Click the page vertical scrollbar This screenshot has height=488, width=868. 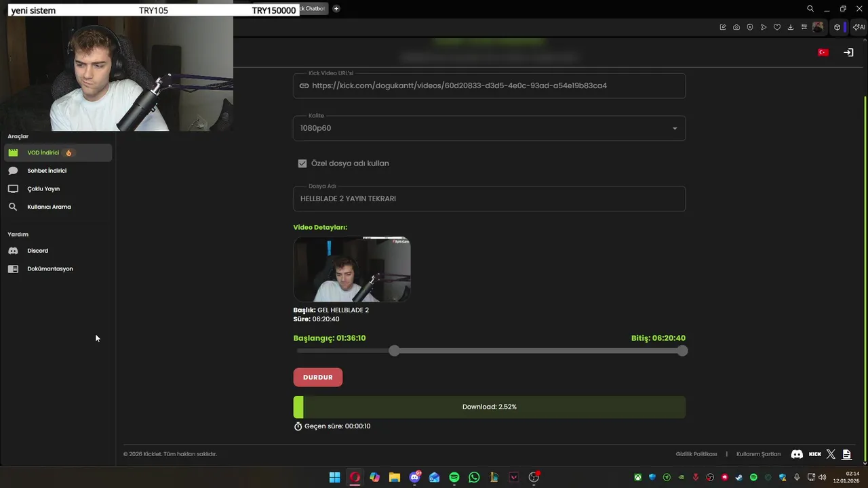pyautogui.click(x=865, y=278)
